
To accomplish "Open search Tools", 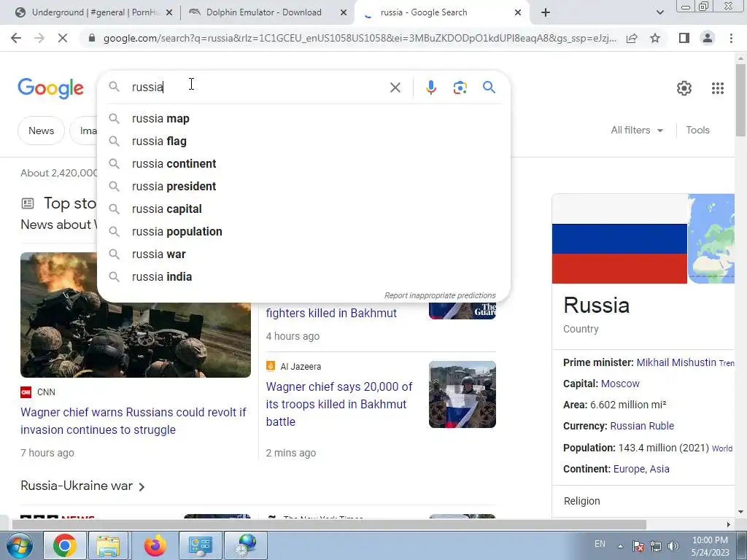I will (697, 130).
